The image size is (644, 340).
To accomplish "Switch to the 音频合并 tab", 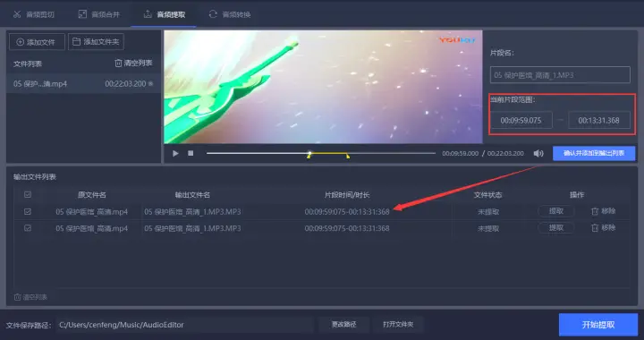I will click(99, 14).
